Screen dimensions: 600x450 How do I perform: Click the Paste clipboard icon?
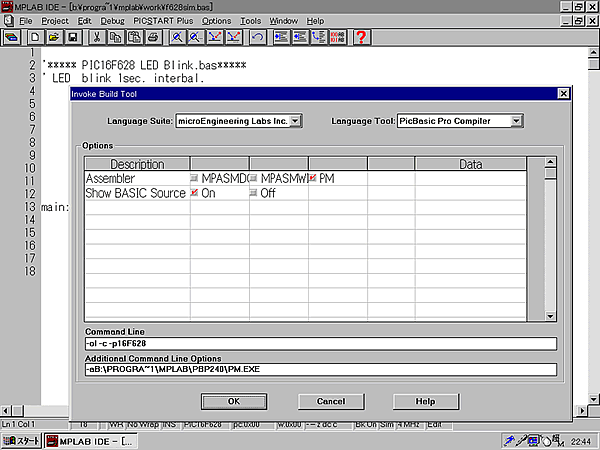point(134,37)
